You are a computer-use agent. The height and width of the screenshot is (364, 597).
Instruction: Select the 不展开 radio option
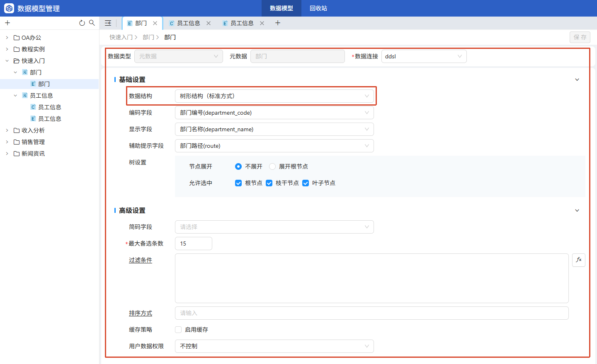point(238,166)
